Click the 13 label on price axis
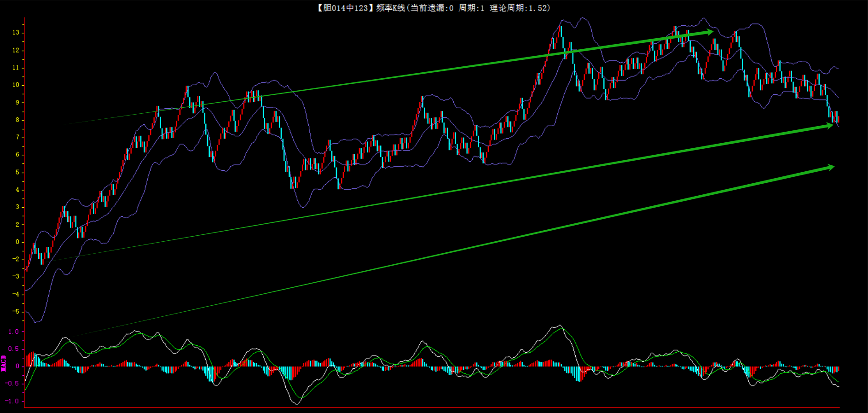Image resolution: width=868 pixels, height=413 pixels. click(x=16, y=33)
